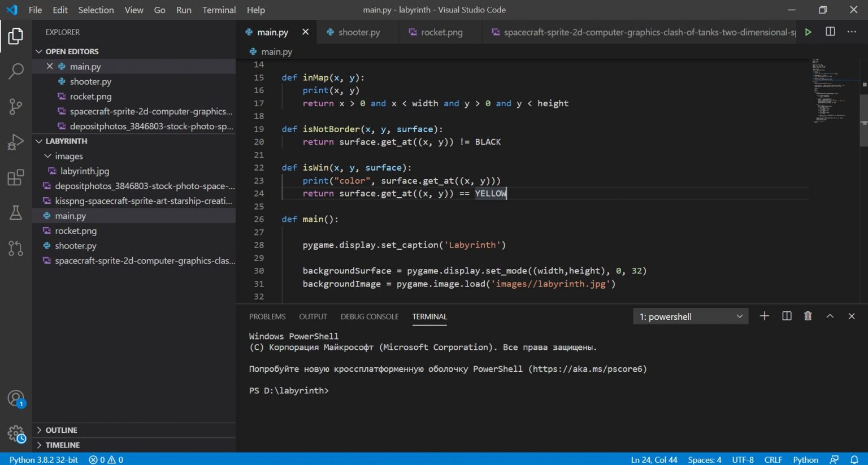Open the Test flask view
Image resolution: width=868 pixels, height=465 pixels.
point(16,212)
